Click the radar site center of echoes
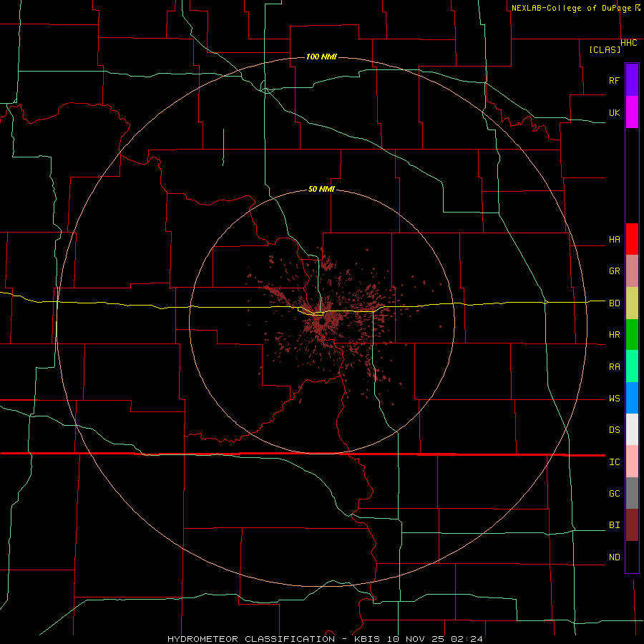 tap(321, 323)
